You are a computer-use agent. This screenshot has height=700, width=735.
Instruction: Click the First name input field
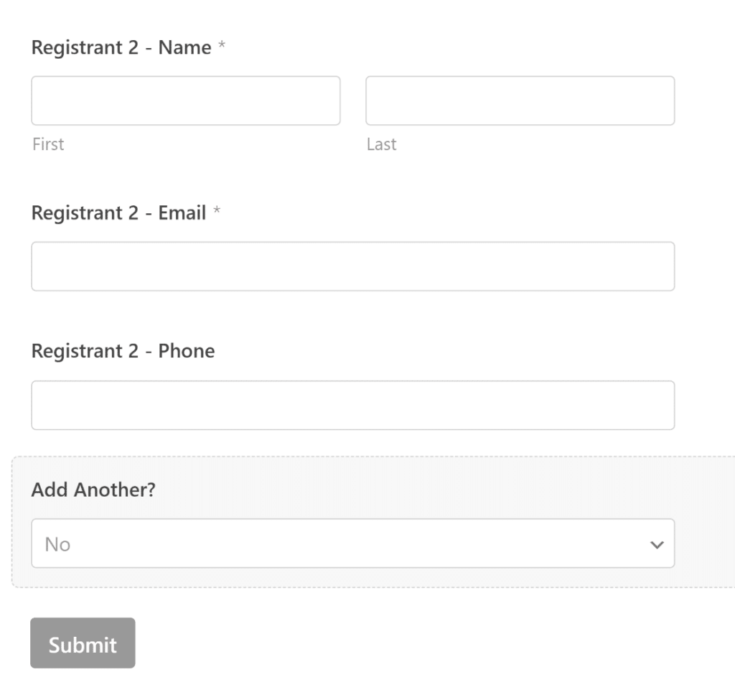185,101
